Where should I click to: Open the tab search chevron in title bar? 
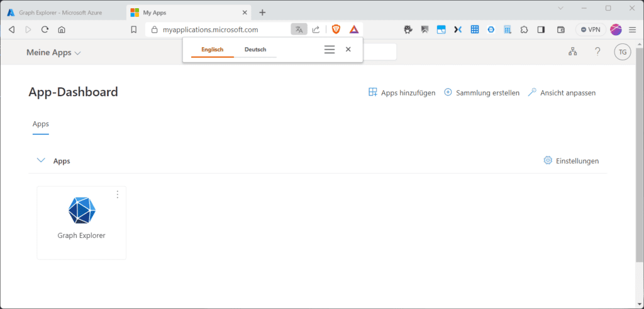(x=560, y=8)
